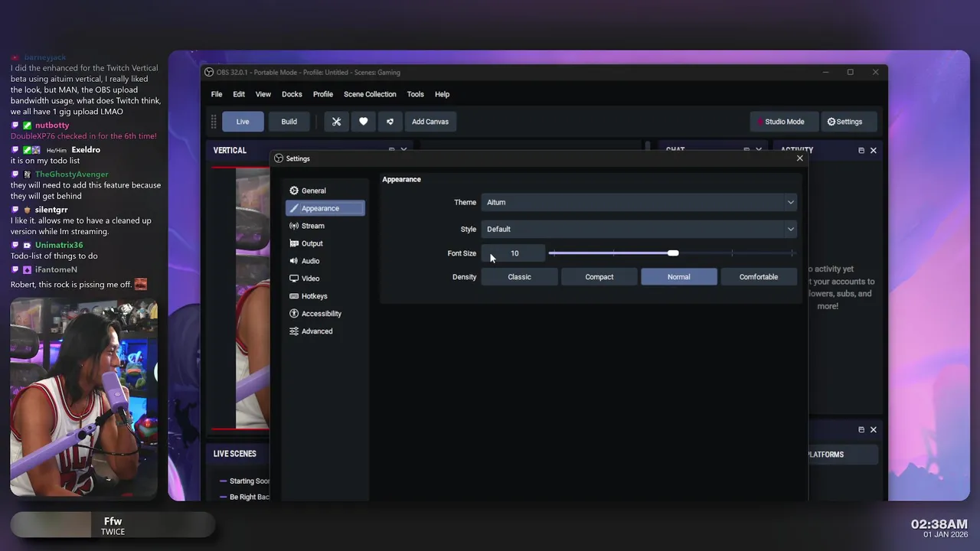This screenshot has width=980, height=551.
Task: Open the File menu
Action: click(217, 94)
